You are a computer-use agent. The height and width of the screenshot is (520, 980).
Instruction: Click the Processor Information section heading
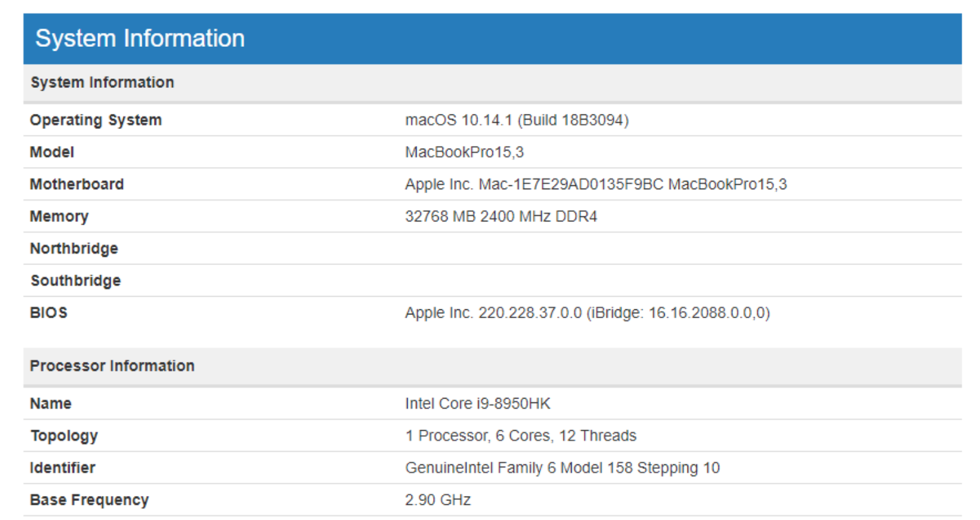(x=112, y=366)
